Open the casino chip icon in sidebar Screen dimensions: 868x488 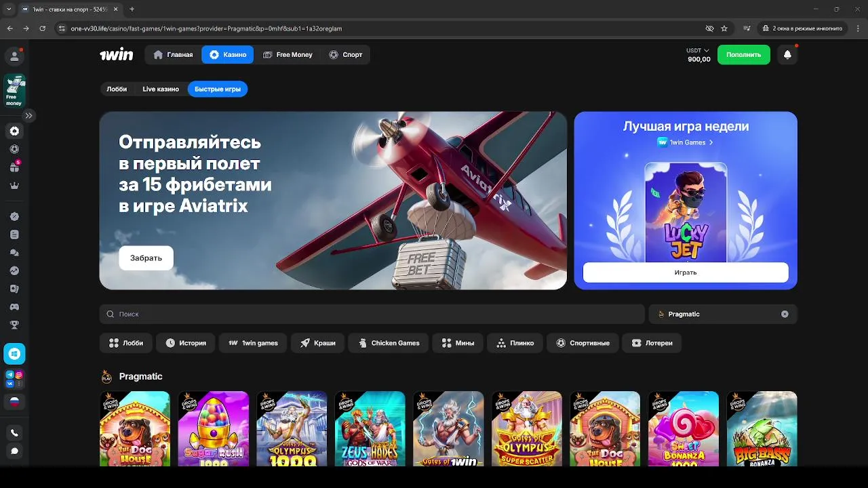[14, 131]
